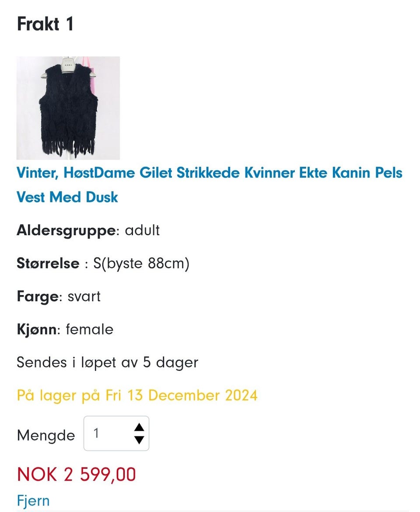Click the Mengde label
Screen dimensions: 420x512
(x=46, y=435)
